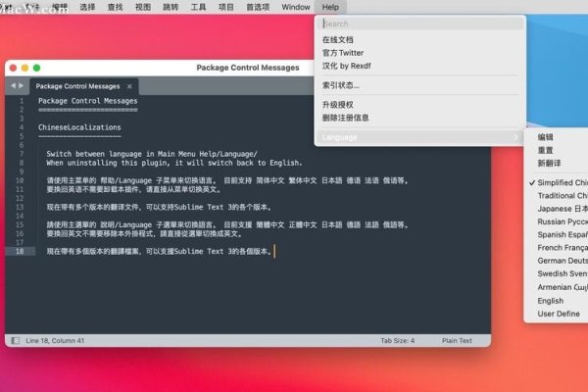Select 汉化 by Rexdf entry
Image resolution: width=588 pixels, height=392 pixels.
tap(420, 66)
